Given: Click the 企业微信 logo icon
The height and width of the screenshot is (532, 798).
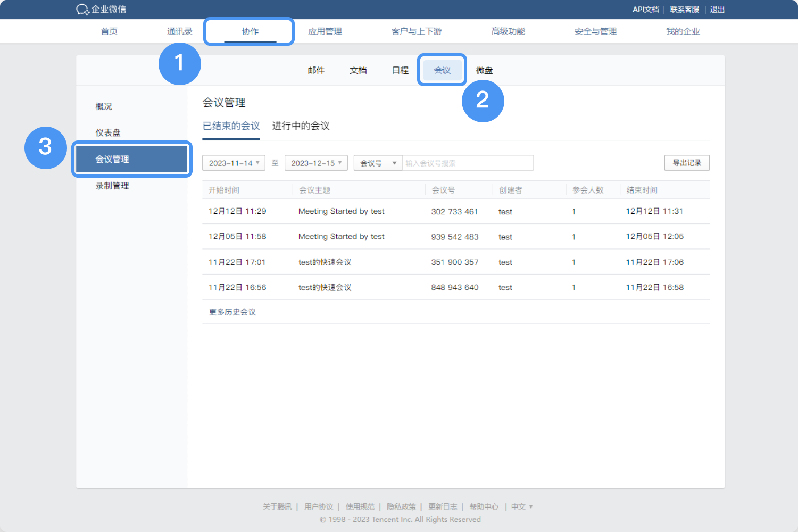Looking at the screenshot, I should coord(82,10).
